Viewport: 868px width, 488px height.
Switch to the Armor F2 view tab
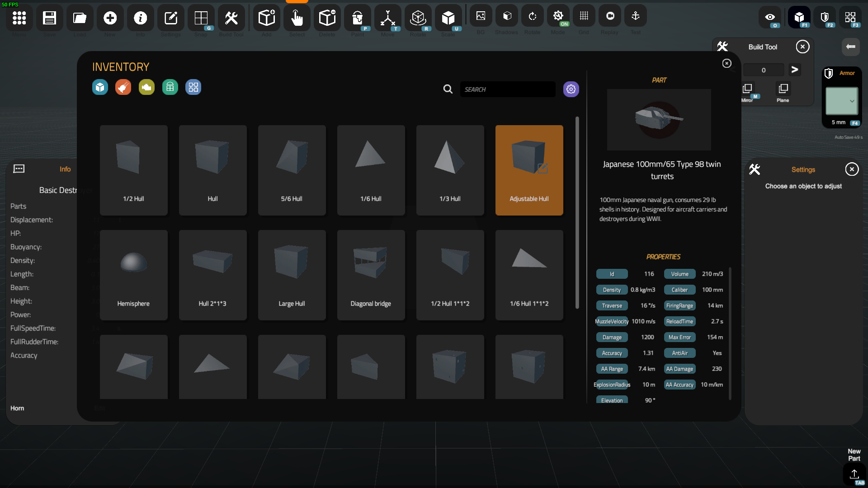click(825, 17)
